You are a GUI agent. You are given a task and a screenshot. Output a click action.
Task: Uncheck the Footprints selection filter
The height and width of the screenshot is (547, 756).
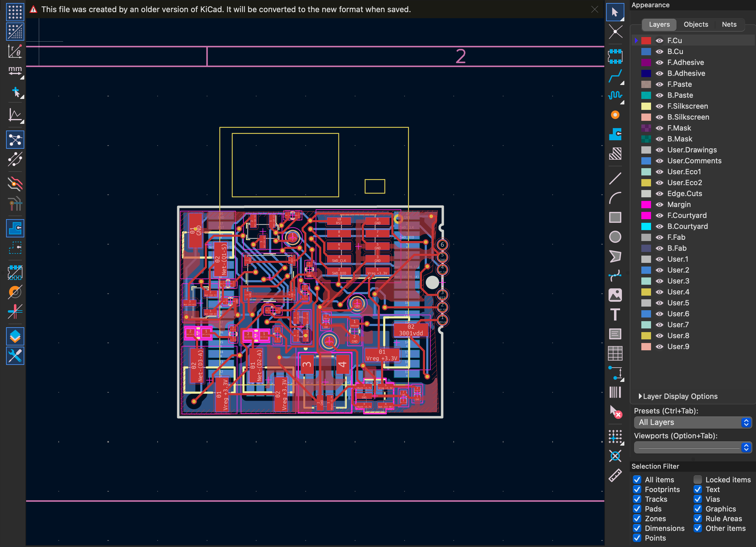point(637,489)
